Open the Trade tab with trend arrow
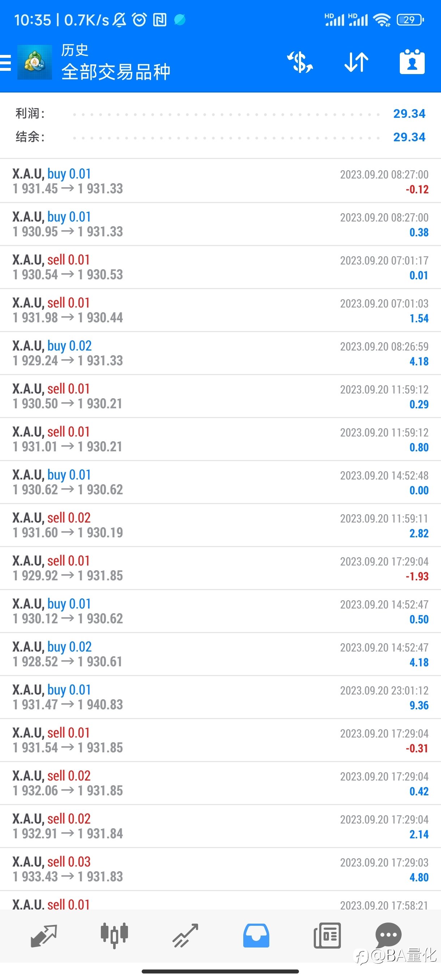Screen dimensions: 441x980 coord(185,936)
